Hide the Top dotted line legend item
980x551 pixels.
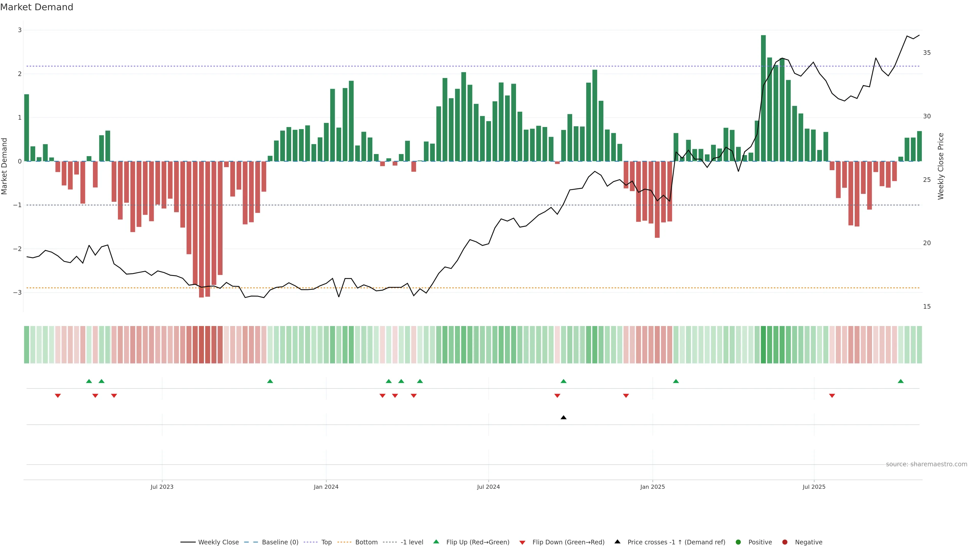click(x=326, y=542)
